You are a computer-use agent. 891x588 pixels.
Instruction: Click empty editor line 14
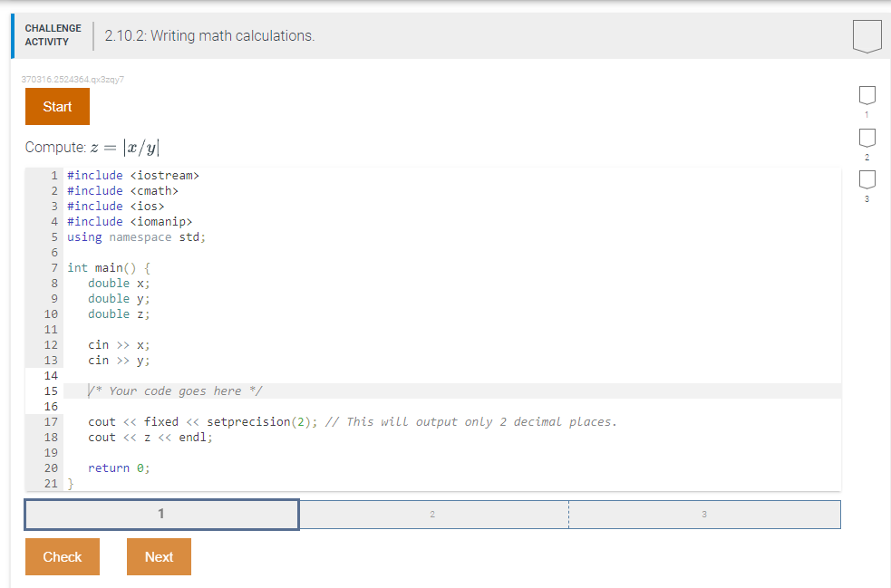pyautogui.click(x=452, y=375)
